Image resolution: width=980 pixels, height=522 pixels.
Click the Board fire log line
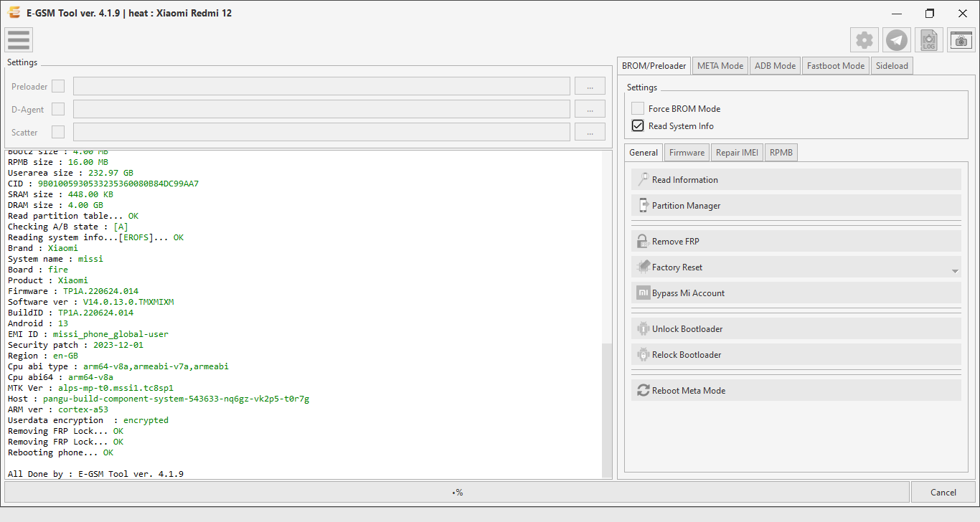[38, 270]
